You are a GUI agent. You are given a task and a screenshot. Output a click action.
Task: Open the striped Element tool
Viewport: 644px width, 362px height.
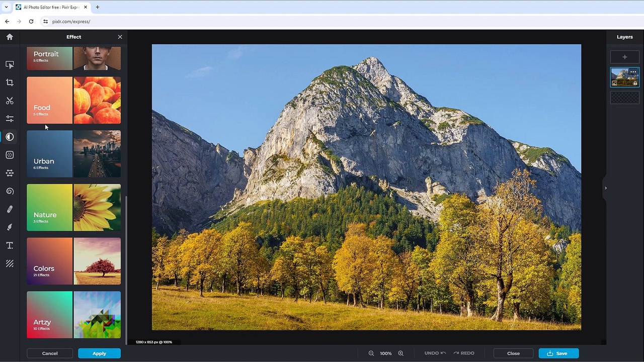point(10,263)
